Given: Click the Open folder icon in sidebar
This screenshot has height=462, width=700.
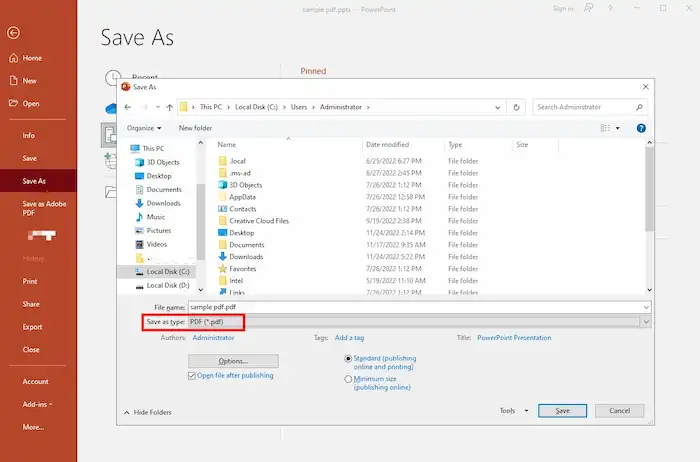Looking at the screenshot, I should [14, 103].
